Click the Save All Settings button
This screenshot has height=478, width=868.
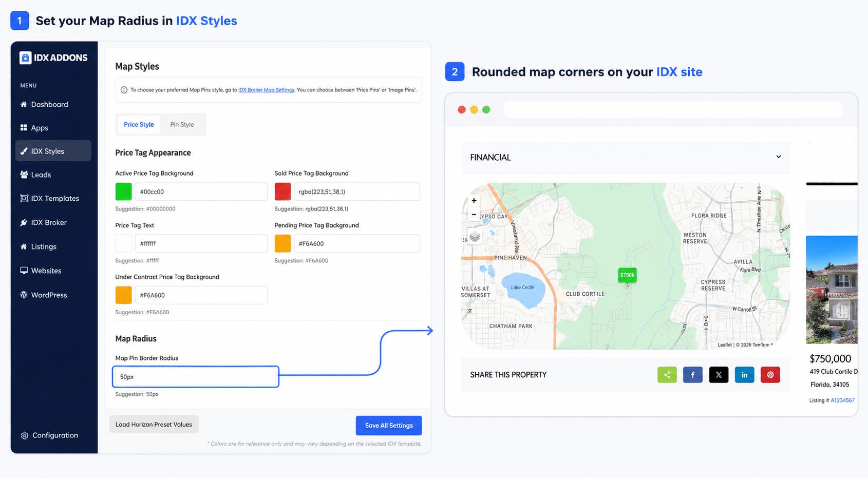tap(389, 426)
